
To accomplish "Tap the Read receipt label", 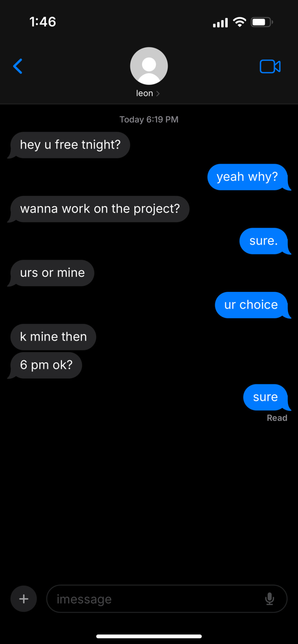I will (x=277, y=418).
